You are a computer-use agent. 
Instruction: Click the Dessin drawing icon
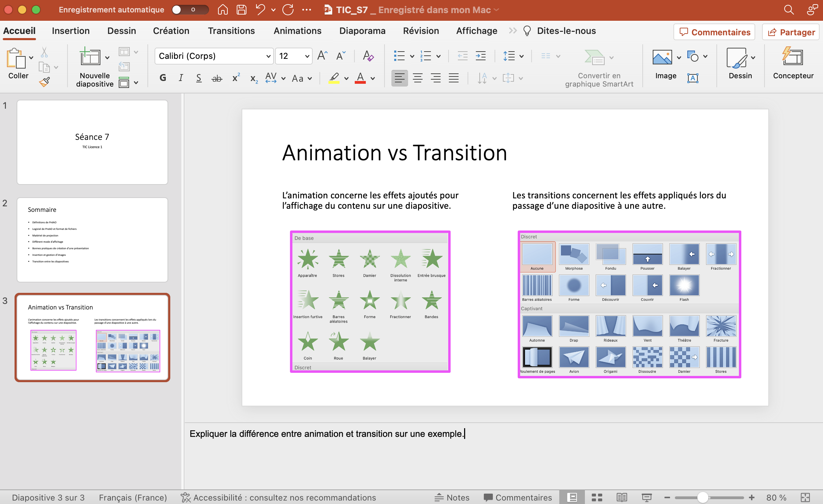click(737, 58)
